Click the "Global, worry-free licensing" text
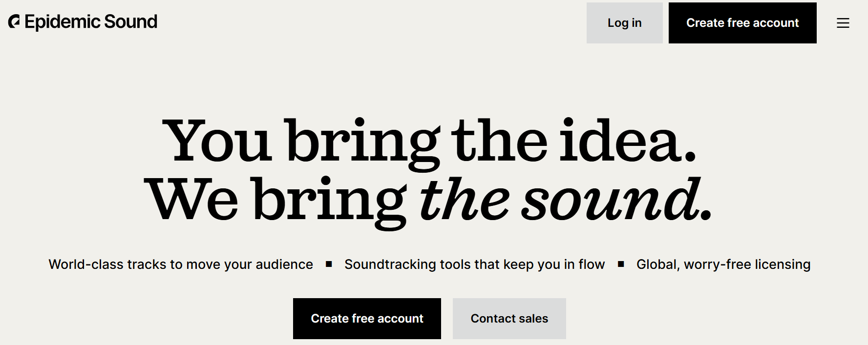868x345 pixels. click(x=723, y=264)
